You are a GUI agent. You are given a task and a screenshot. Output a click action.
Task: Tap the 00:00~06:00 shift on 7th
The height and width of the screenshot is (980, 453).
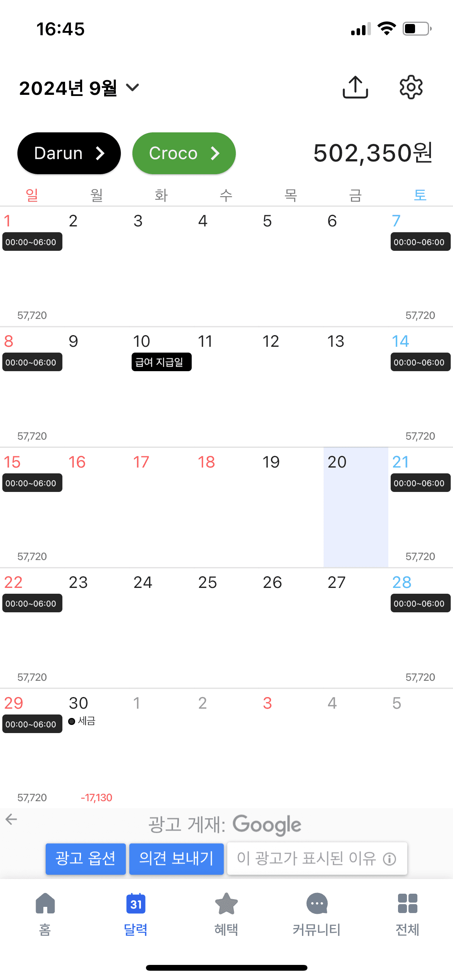(420, 242)
